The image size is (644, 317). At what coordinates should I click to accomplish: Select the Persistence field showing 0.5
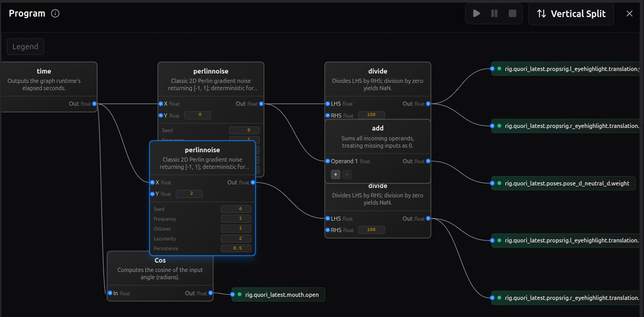pyautogui.click(x=236, y=248)
